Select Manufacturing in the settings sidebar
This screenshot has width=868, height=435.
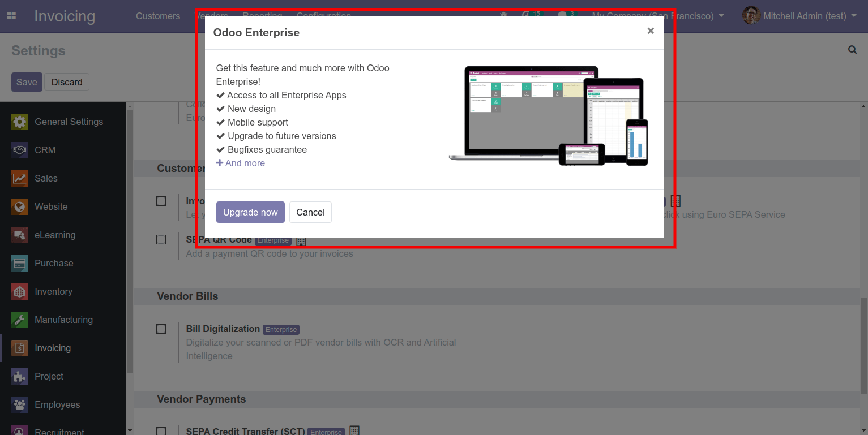[63, 320]
